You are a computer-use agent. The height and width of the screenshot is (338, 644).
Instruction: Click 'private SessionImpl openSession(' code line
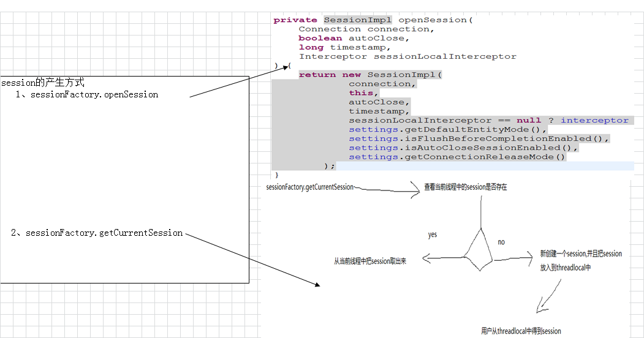pos(373,20)
